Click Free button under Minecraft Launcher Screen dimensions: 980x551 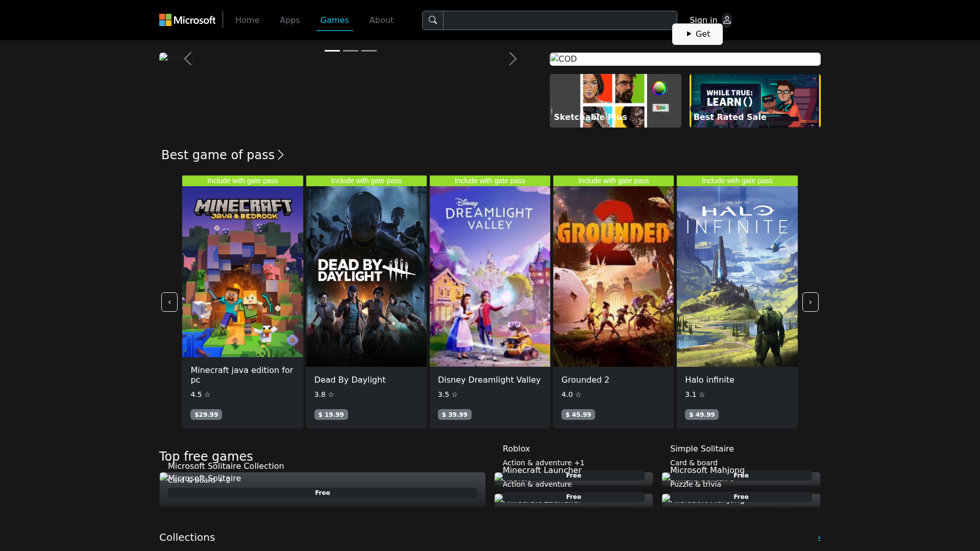click(x=574, y=497)
